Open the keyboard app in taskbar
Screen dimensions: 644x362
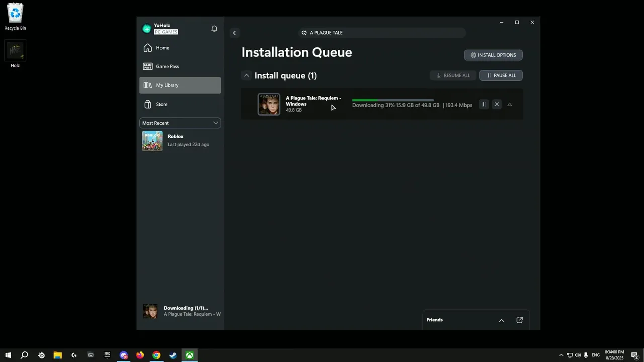pyautogui.click(x=91, y=355)
